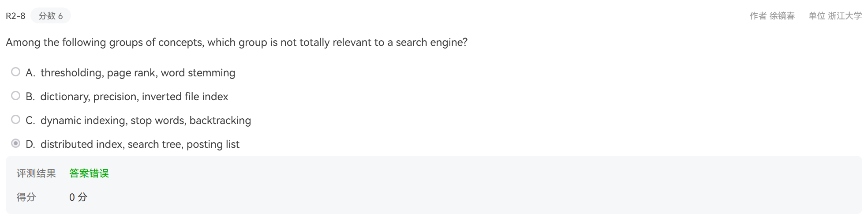Click the '作者' label

coord(758,16)
